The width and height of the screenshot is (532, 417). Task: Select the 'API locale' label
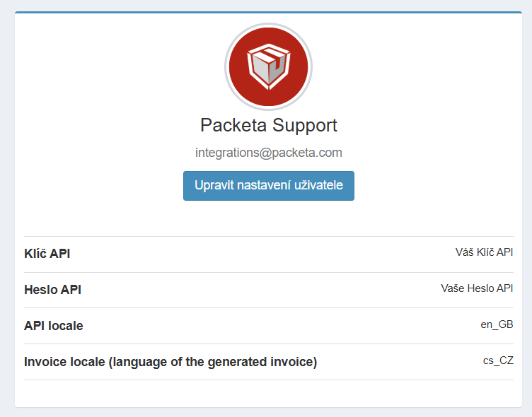[54, 326]
